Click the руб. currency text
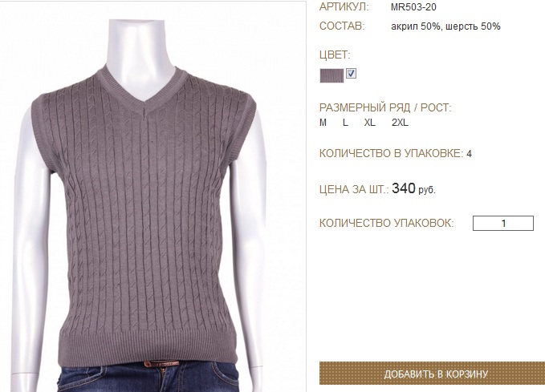The image size is (545, 392). coord(427,190)
